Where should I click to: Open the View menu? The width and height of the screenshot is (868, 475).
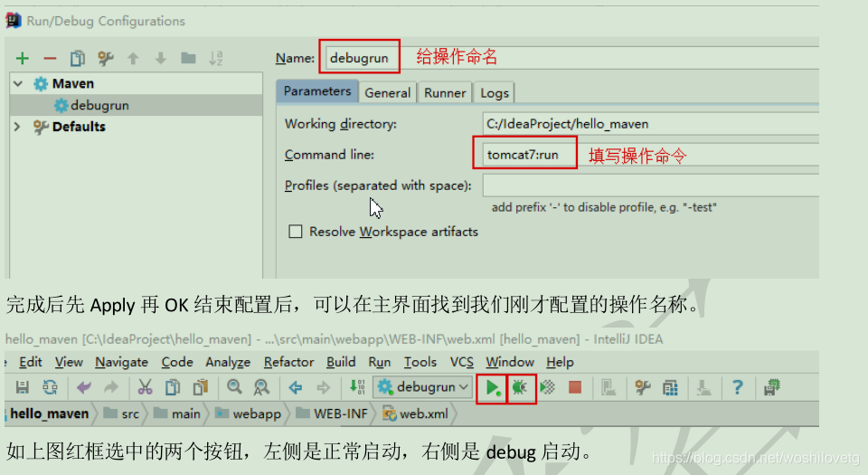[69, 362]
